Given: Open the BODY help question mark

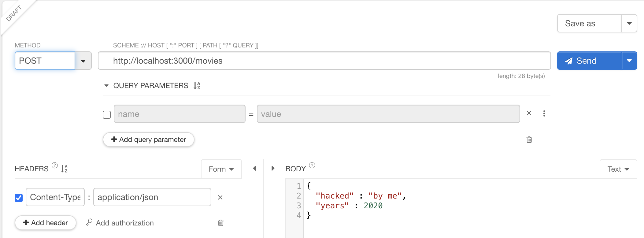Looking at the screenshot, I should coord(312,165).
